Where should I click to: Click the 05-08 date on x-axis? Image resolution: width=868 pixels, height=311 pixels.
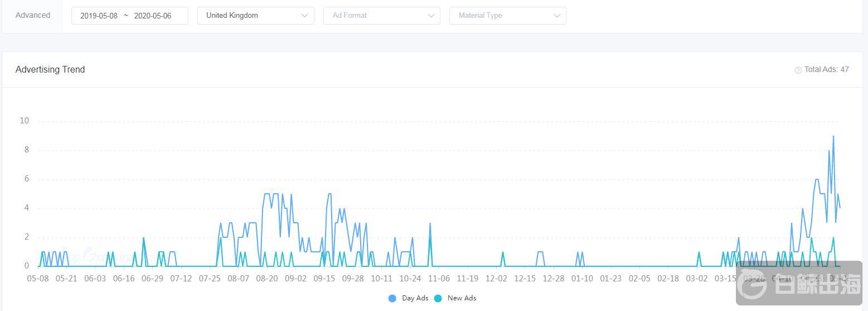(38, 278)
